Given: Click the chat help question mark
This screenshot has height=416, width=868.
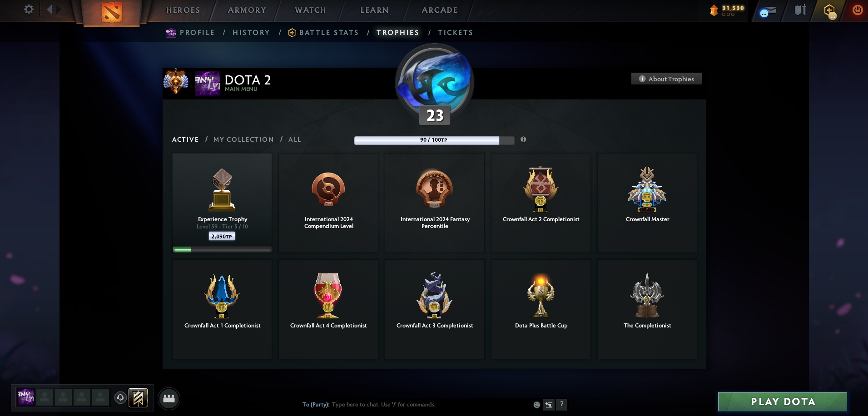Looking at the screenshot, I should pos(561,404).
